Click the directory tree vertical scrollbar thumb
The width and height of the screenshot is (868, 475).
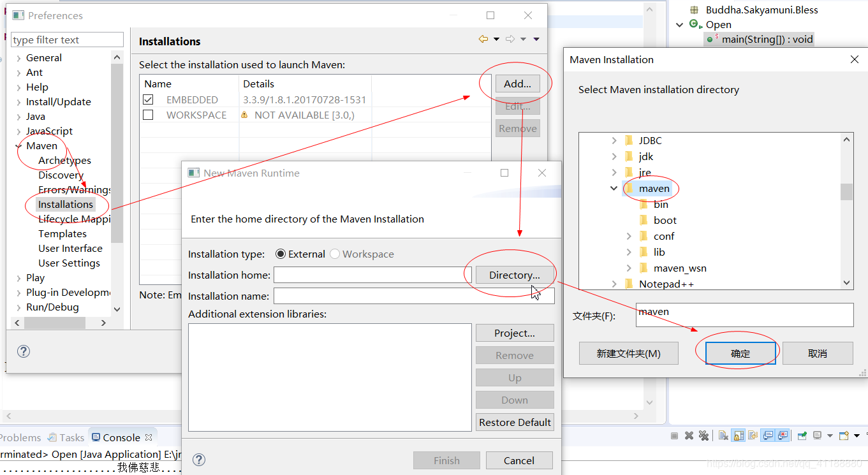pos(846,191)
